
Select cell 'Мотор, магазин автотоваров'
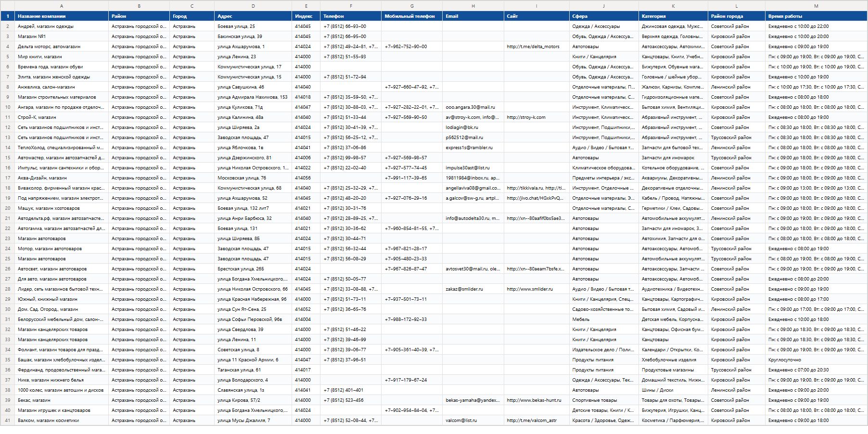click(x=62, y=249)
